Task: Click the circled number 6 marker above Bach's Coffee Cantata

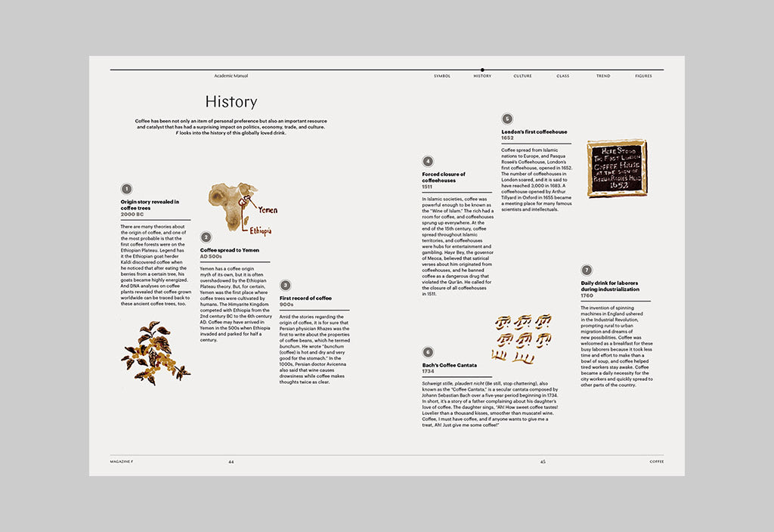Action: pos(429,351)
